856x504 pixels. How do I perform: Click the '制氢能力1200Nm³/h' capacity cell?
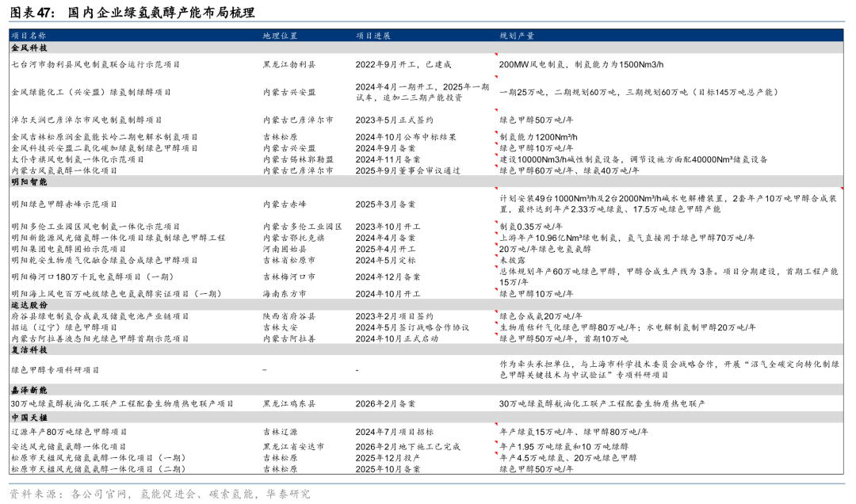click(x=539, y=137)
